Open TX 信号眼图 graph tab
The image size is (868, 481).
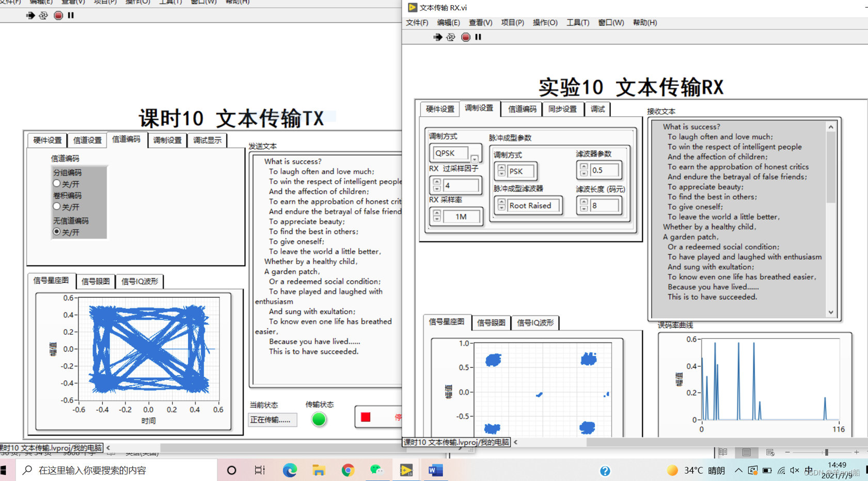coord(96,281)
